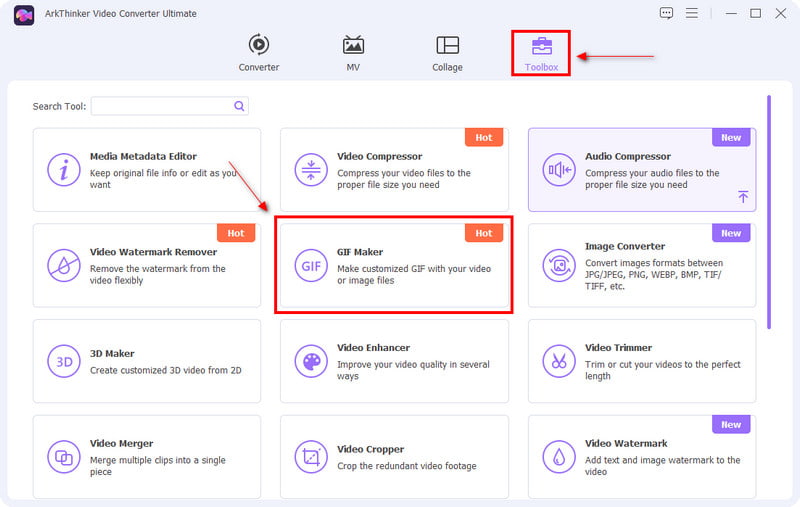Screen dimensions: 800x507
Task: Click the Toolbox briefcase icon
Action: tap(542, 45)
